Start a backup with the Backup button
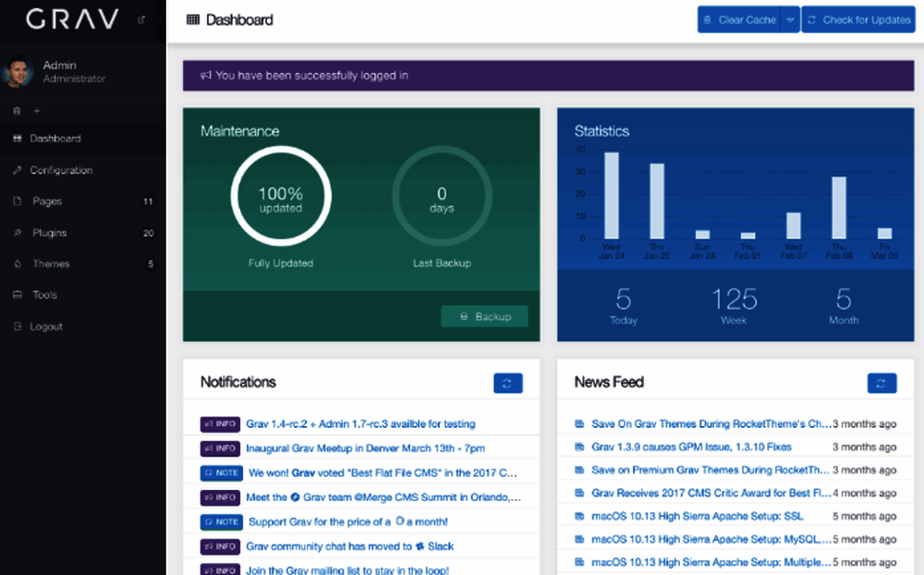 484,316
